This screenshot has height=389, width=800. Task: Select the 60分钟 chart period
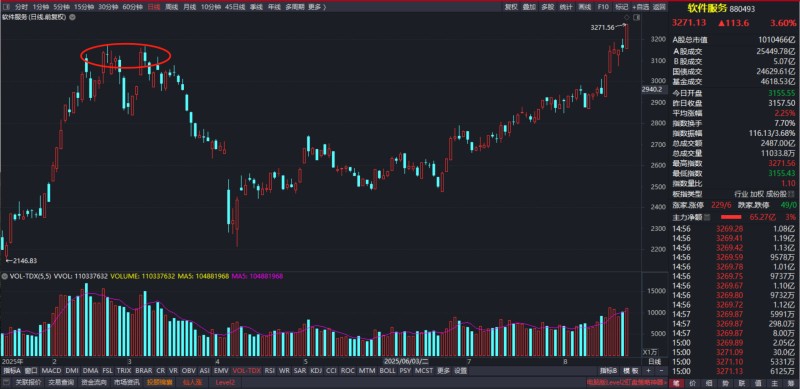coord(132,7)
